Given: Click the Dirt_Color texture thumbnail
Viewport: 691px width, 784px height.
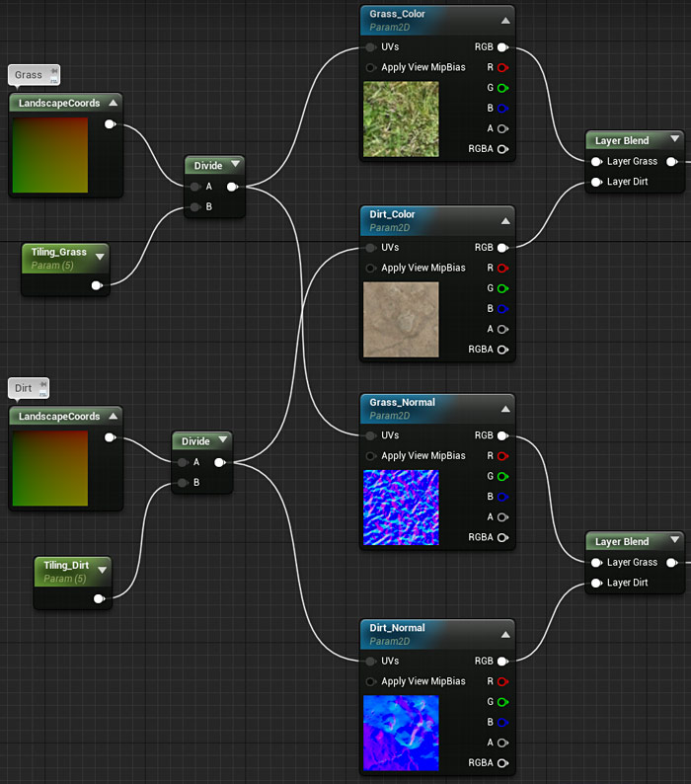Looking at the screenshot, I should (401, 320).
